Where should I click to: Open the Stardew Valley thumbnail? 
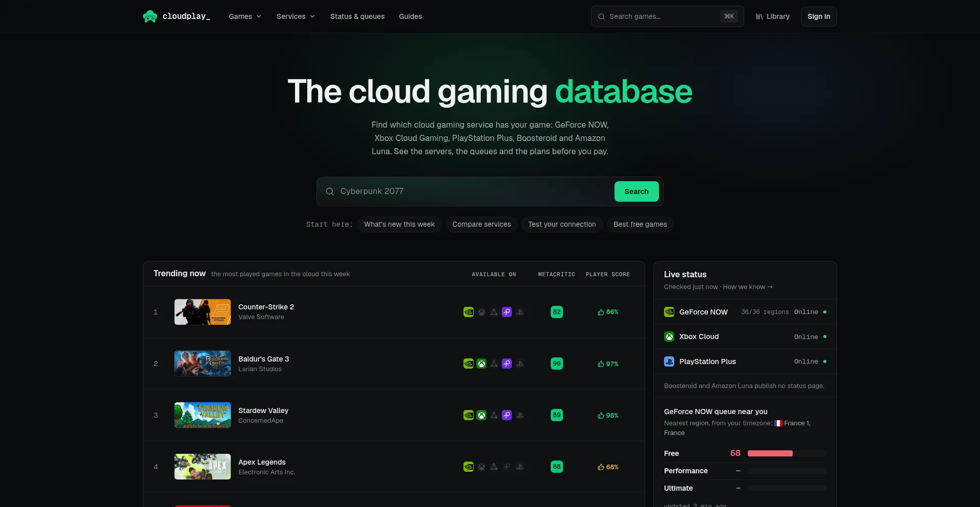click(x=203, y=415)
